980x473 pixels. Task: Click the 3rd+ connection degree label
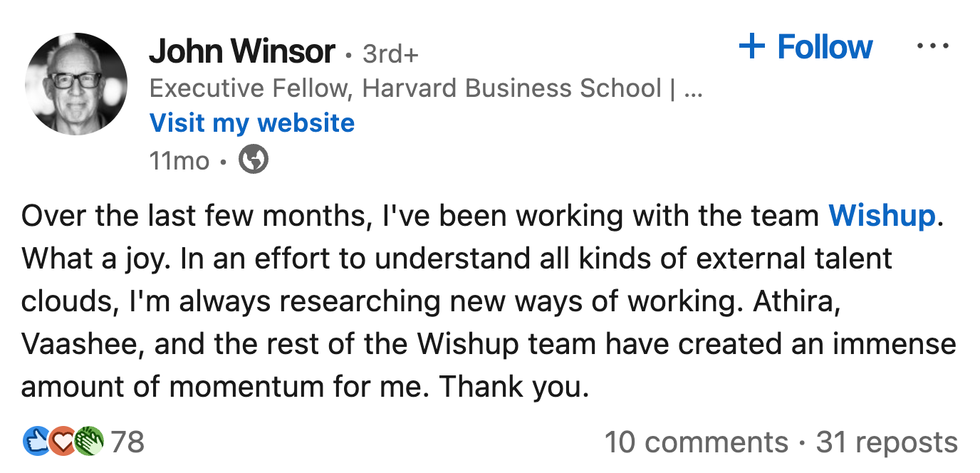click(x=391, y=53)
